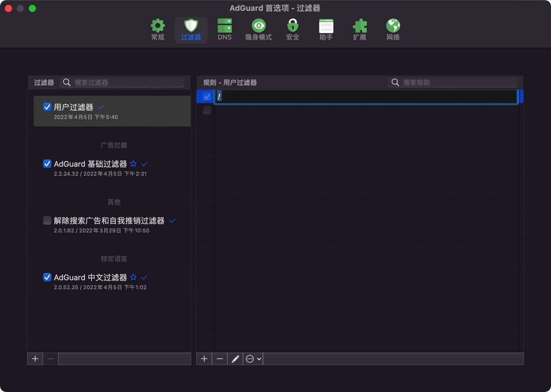Viewport: 551px width, 392px height.
Task: Tick the empty second rule row checkbox
Action: (207, 110)
